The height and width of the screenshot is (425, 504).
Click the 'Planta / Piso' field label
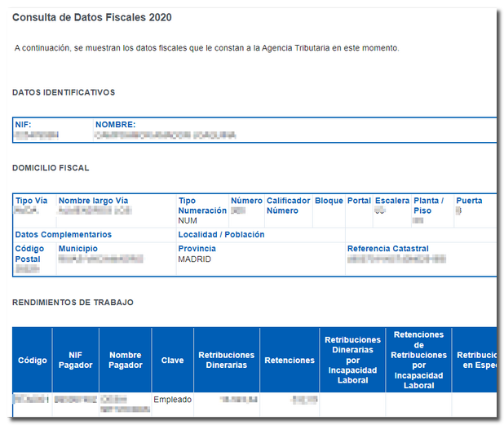[428, 206]
